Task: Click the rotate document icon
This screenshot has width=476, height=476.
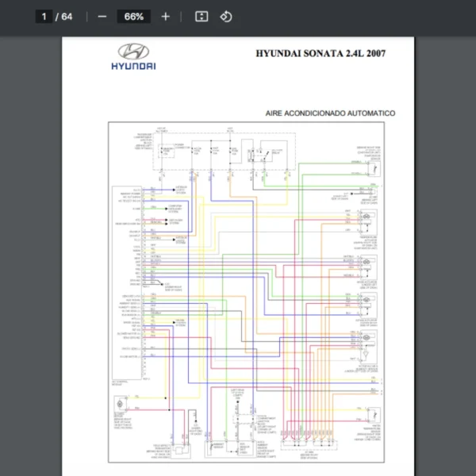Action: [x=225, y=17]
